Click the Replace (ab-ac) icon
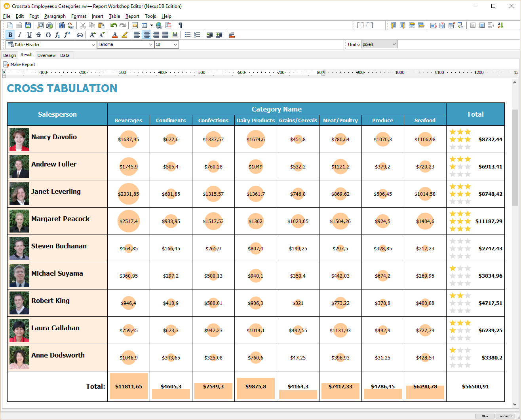The height and width of the screenshot is (420, 521). click(x=70, y=25)
